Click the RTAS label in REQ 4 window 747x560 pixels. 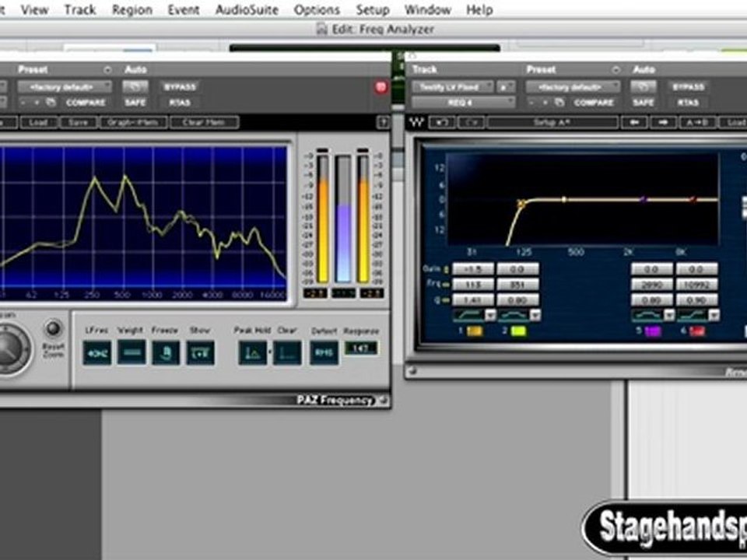(688, 103)
